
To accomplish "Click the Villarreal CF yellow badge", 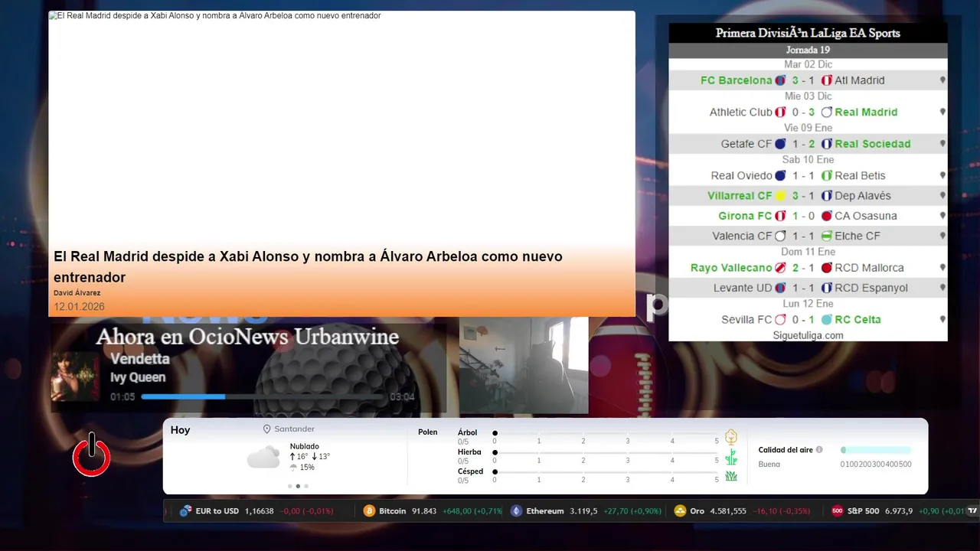I will pyautogui.click(x=780, y=196).
